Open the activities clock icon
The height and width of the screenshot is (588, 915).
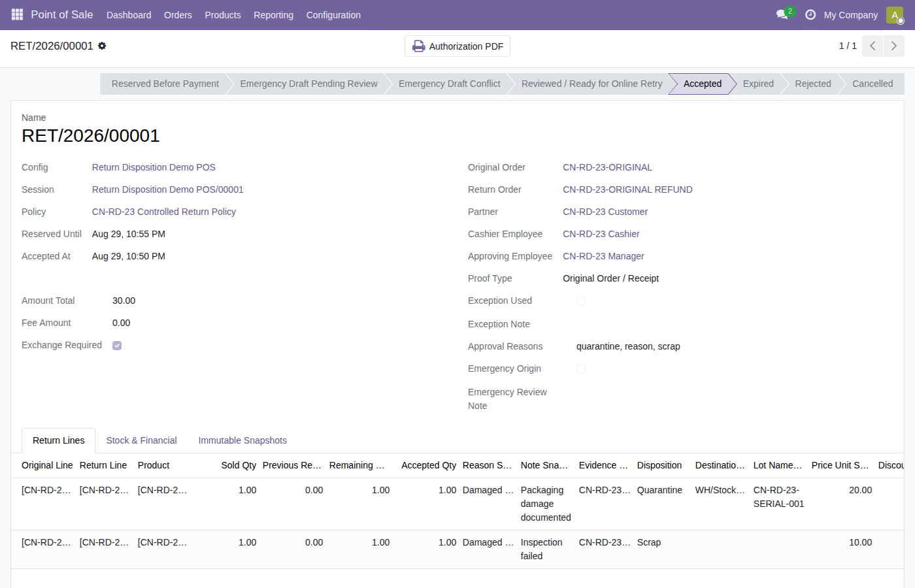coord(810,14)
